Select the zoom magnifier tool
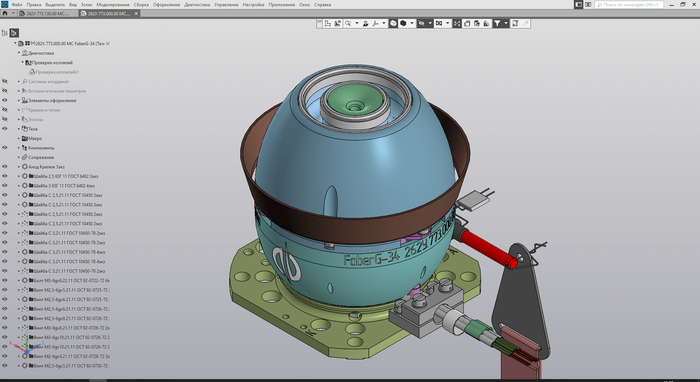 tap(348, 24)
